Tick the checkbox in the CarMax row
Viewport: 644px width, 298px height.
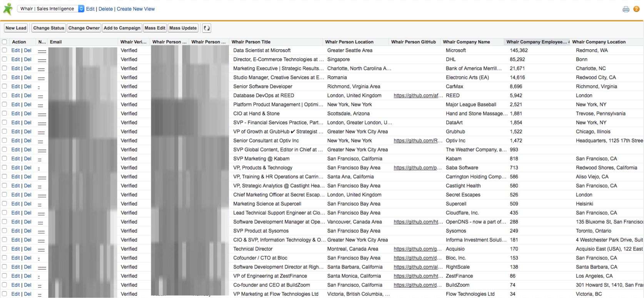pos(5,87)
